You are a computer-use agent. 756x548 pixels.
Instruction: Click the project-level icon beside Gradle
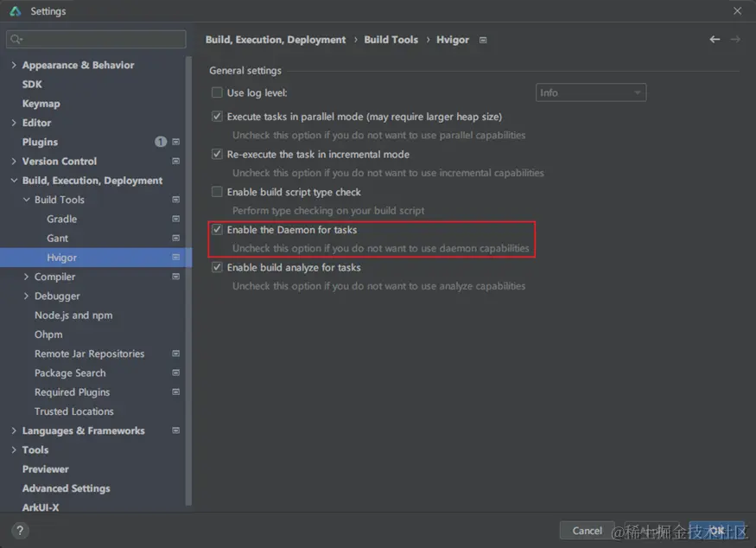point(176,220)
